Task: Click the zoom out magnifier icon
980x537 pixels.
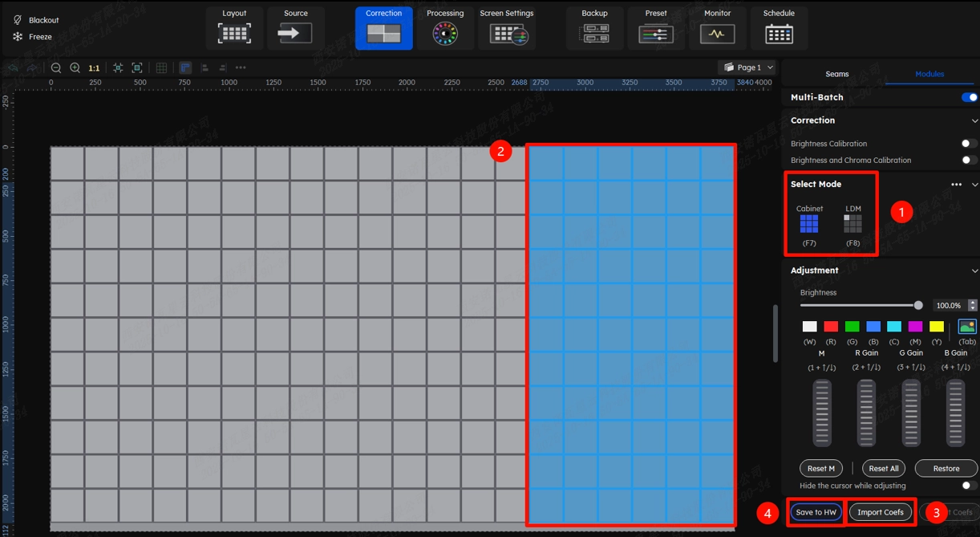Action: 56,68
